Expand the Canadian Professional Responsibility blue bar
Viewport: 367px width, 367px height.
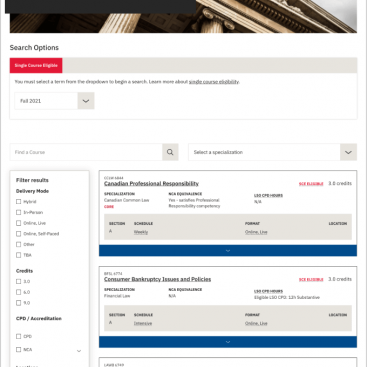[x=228, y=251]
